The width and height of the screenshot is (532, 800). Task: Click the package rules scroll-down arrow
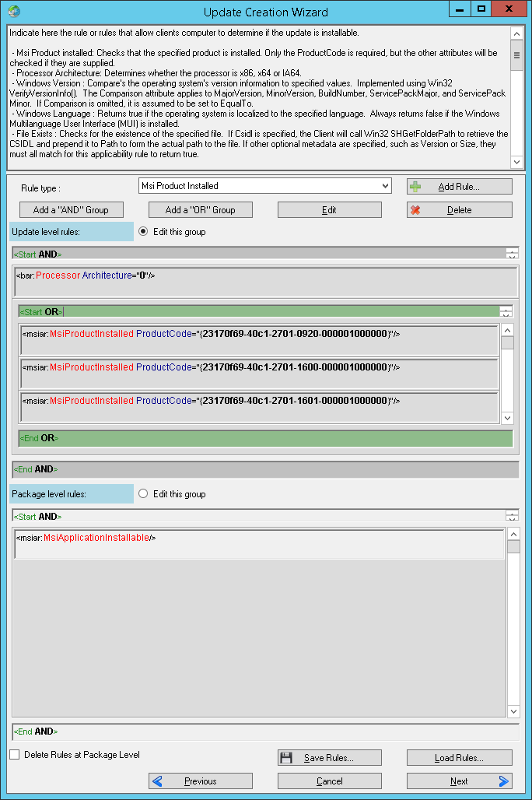pos(513,711)
